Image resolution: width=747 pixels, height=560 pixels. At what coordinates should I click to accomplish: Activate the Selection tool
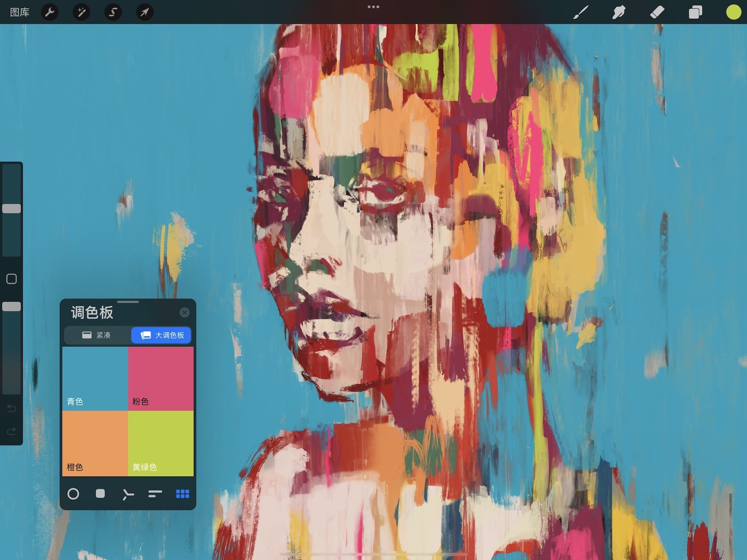click(113, 12)
